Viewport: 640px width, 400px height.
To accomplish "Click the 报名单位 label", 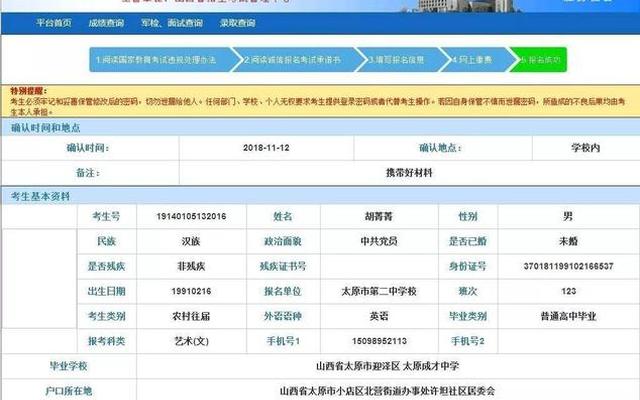I will click(x=283, y=291).
